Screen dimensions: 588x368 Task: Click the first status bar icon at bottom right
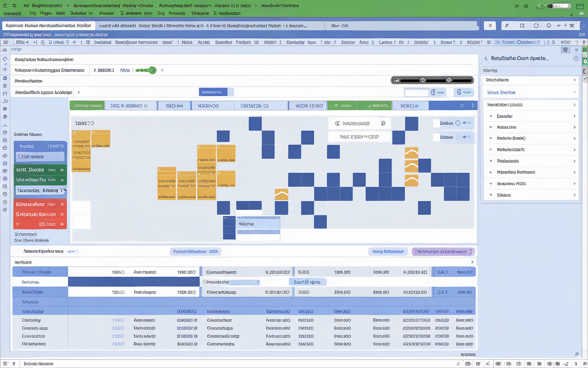point(459,363)
